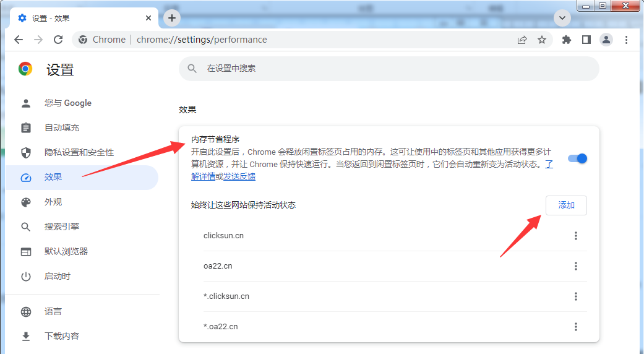Open more actions for oa22.cn
The height and width of the screenshot is (354, 644).
pyautogui.click(x=576, y=266)
